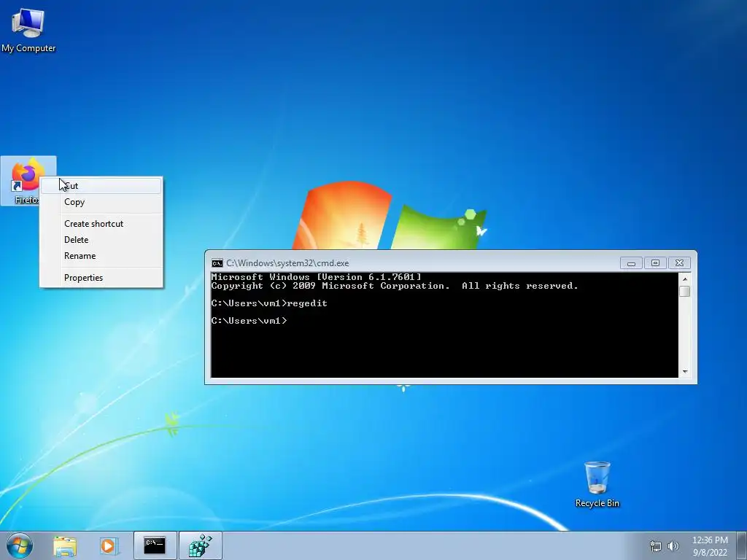
Task: Open the Windows Start orb
Action: pyautogui.click(x=20, y=545)
